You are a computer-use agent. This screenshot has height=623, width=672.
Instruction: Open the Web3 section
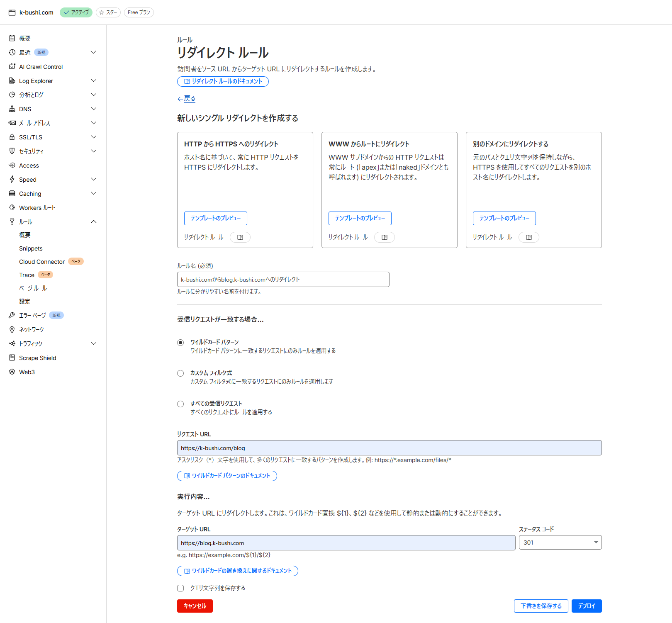pos(27,372)
